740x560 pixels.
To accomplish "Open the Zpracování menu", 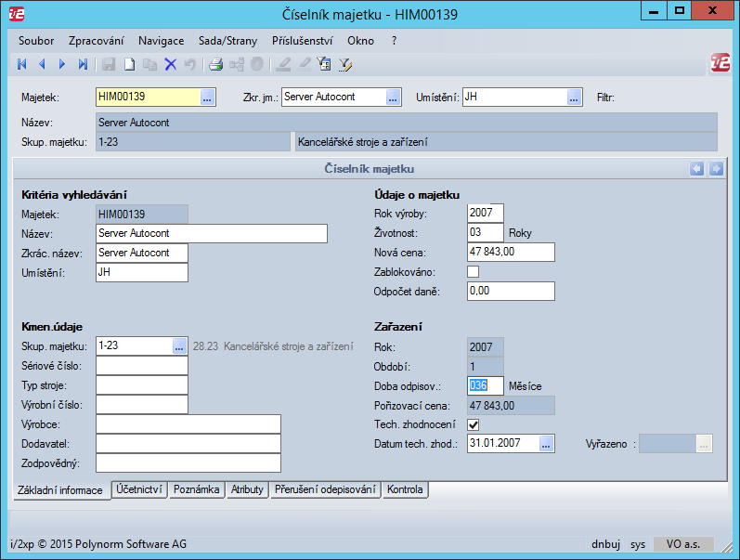I will [97, 41].
